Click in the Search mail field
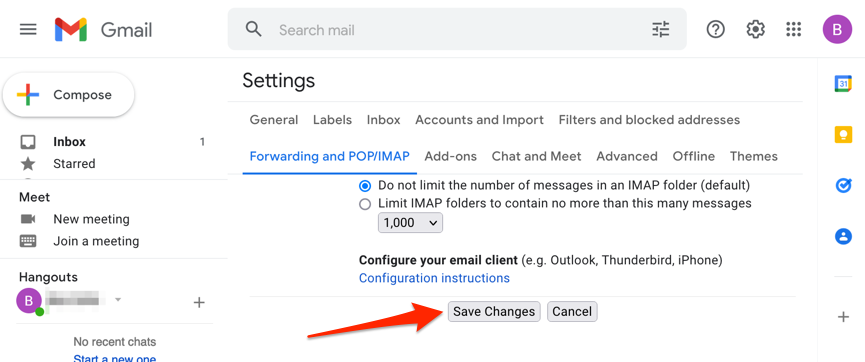 click(x=458, y=29)
